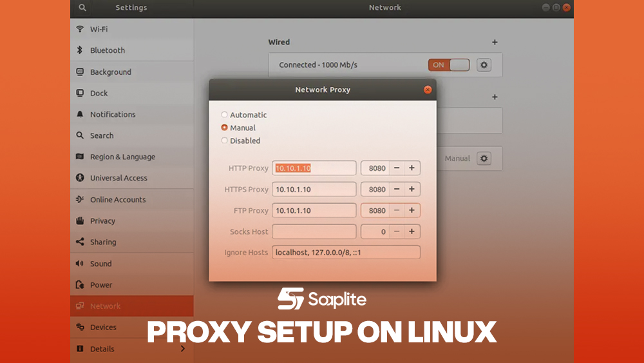
Task: Open Region & Language settings
Action: tap(132, 157)
